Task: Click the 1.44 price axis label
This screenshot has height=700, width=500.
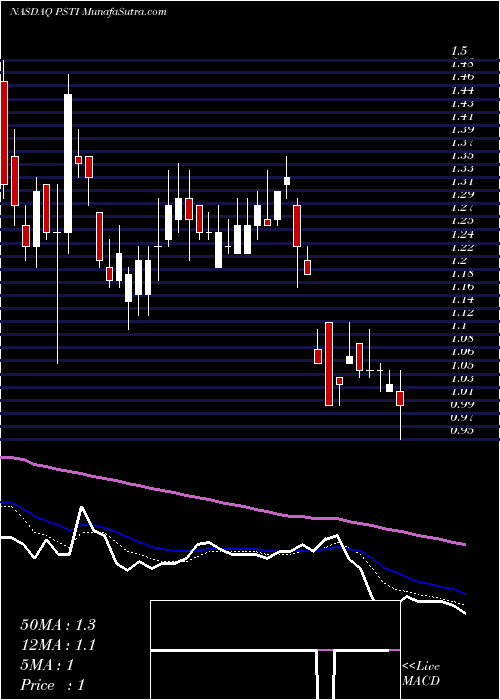Action: point(463,91)
